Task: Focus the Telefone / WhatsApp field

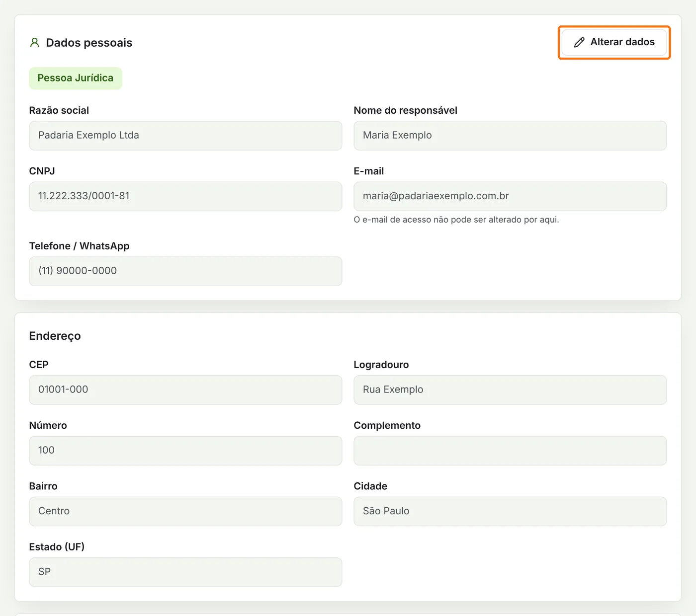Action: (x=185, y=271)
